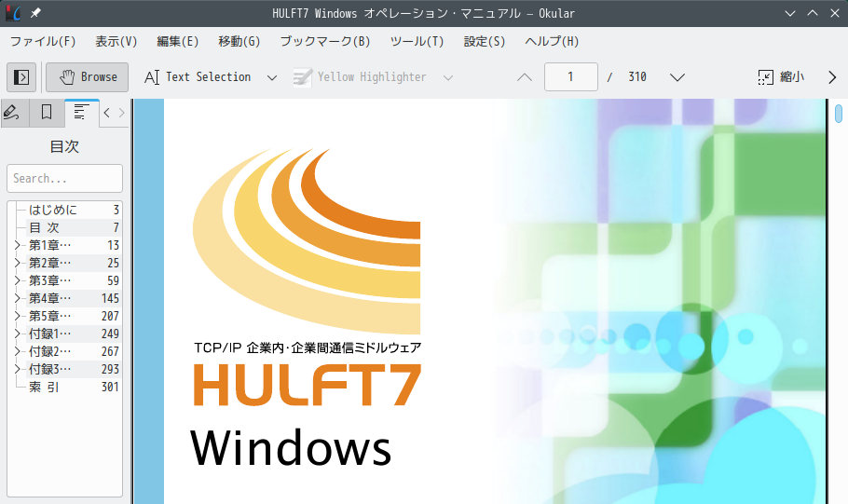This screenshot has height=504, width=848.
Task: Click page number 207 in contents
Action: tap(110, 316)
